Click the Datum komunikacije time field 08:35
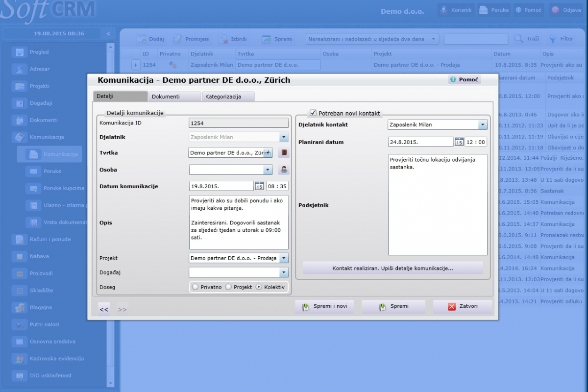This screenshot has height=392, width=588. (277, 186)
